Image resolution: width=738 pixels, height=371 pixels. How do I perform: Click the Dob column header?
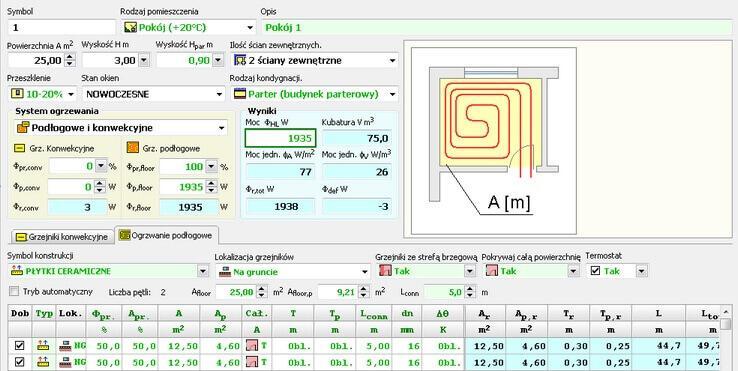tap(20, 314)
